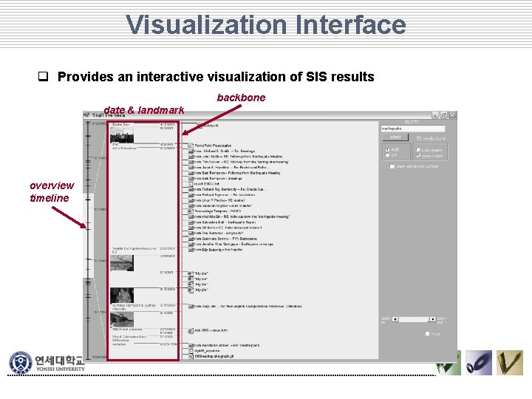Viewport: 532px width, 399px height.
Task: Open mail icon for Billy Bogardy Earthquake message
Action: point(191,250)
